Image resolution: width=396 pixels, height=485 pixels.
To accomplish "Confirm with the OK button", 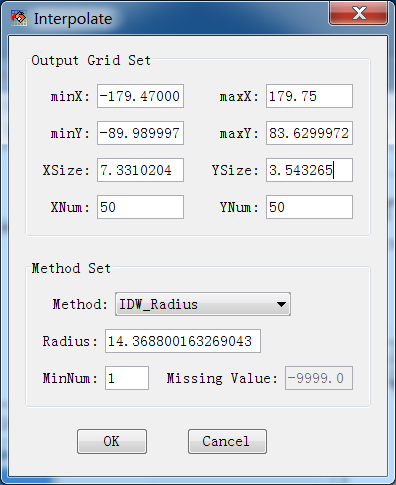I will [112, 441].
